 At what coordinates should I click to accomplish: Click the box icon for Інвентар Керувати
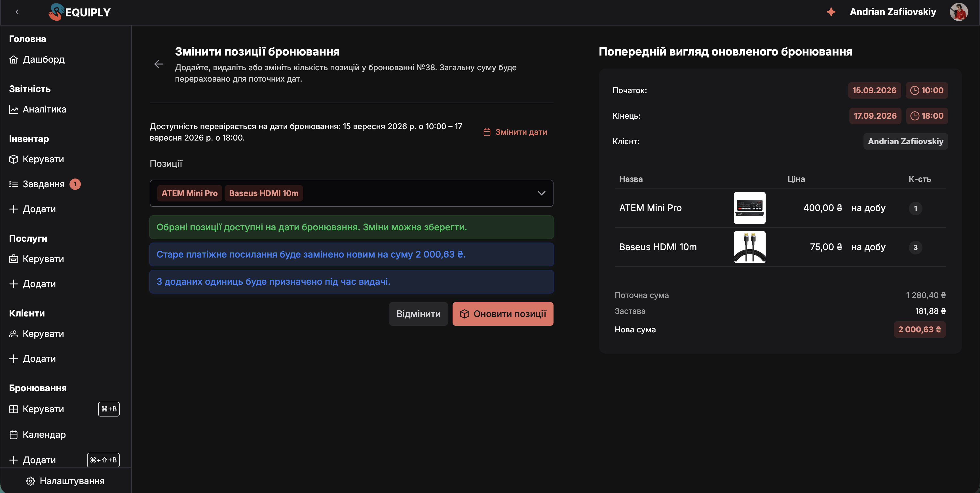click(14, 159)
